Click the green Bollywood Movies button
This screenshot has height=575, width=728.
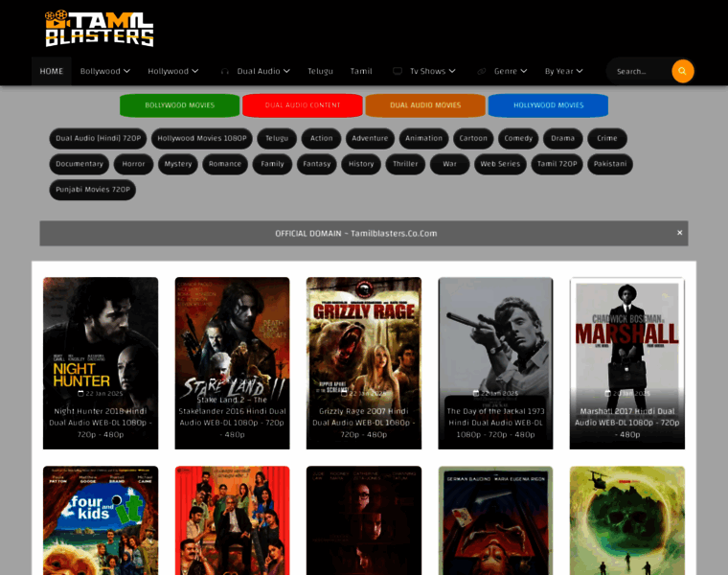[x=180, y=105]
